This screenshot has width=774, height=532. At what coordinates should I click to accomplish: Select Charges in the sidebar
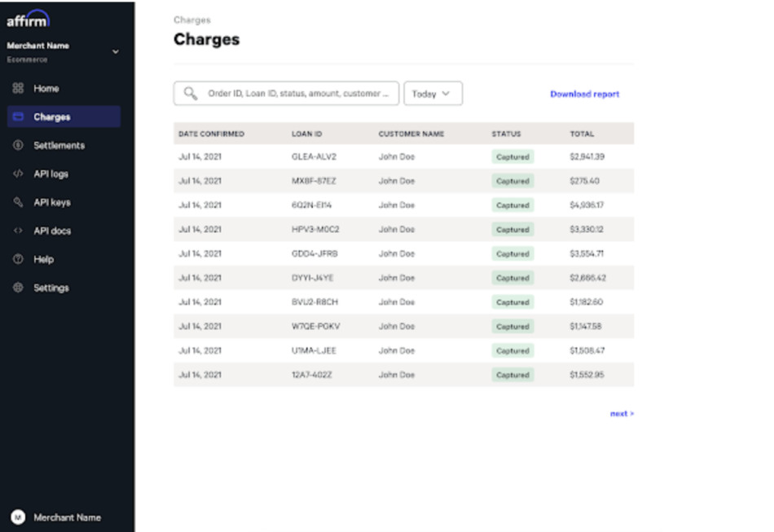pyautogui.click(x=64, y=117)
